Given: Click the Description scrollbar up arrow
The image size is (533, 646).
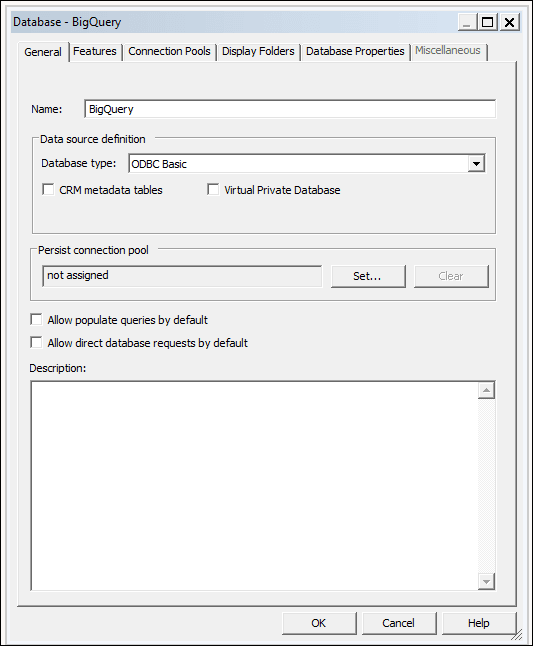Looking at the screenshot, I should (486, 391).
